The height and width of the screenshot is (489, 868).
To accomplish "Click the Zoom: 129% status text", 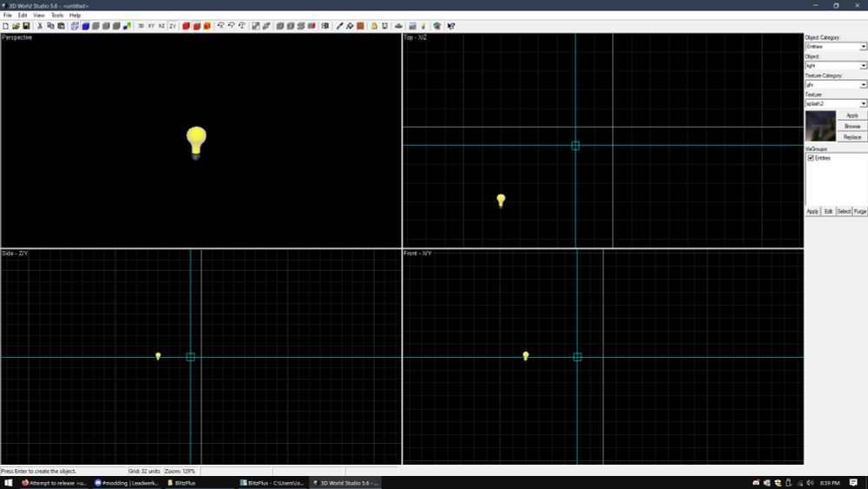I will (x=181, y=472).
